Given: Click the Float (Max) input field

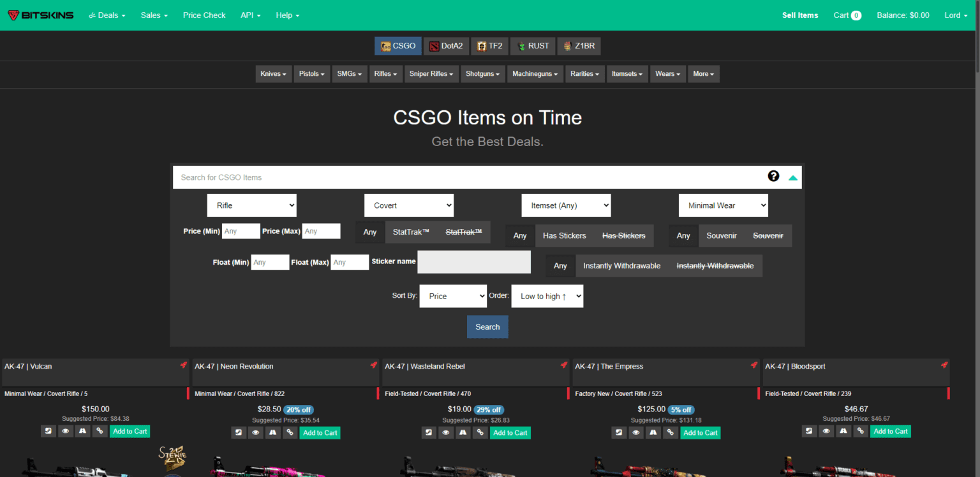Looking at the screenshot, I should point(350,262).
